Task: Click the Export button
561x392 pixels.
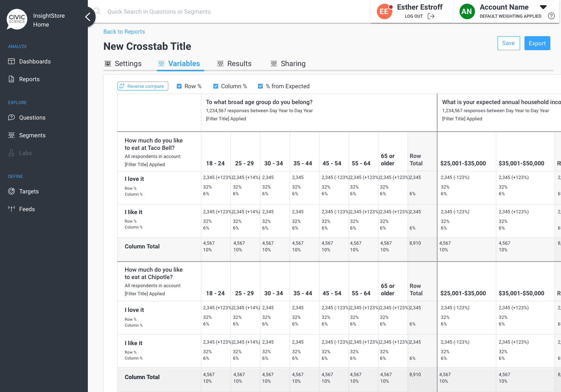Action: (x=537, y=43)
